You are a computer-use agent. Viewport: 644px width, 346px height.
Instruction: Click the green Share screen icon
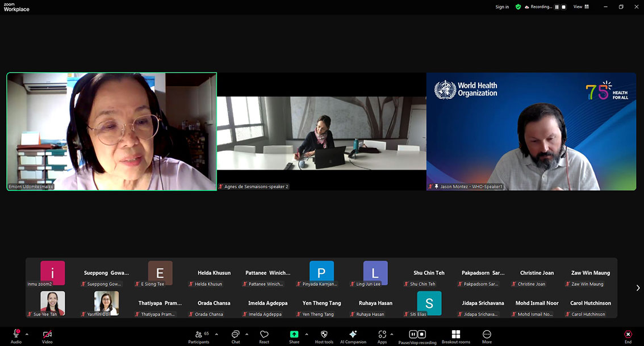click(x=294, y=335)
